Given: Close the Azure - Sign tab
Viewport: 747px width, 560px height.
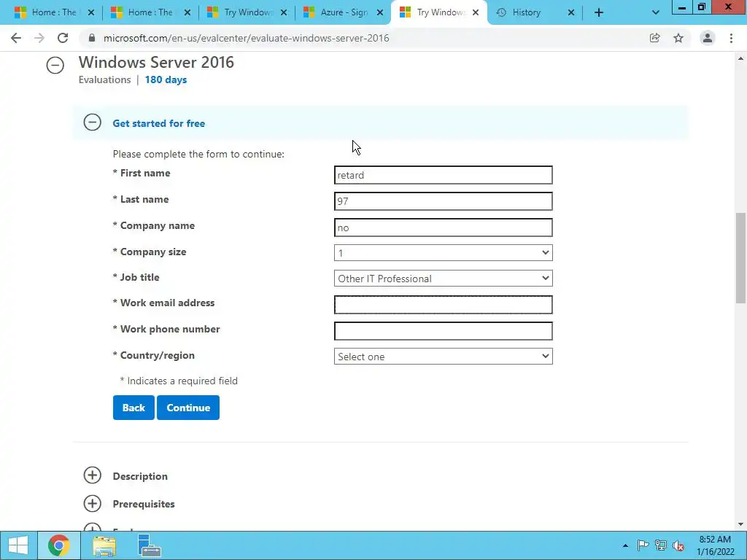Looking at the screenshot, I should point(379,13).
